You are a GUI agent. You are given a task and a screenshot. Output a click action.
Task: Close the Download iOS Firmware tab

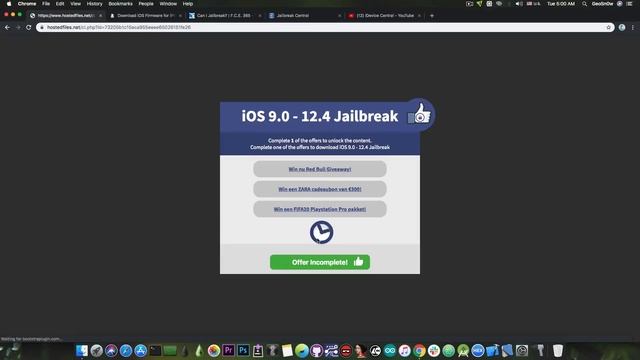click(x=180, y=16)
